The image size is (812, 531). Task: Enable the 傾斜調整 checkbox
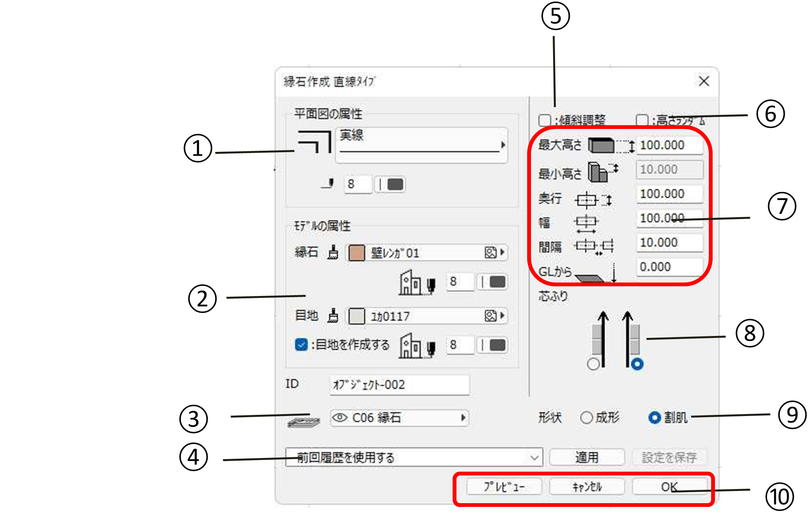pyautogui.click(x=545, y=120)
